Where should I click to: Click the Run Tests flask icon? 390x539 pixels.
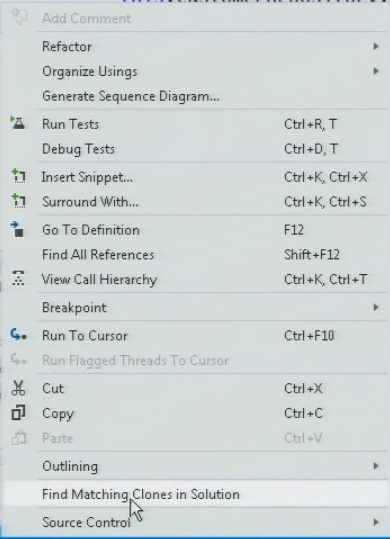[18, 123]
